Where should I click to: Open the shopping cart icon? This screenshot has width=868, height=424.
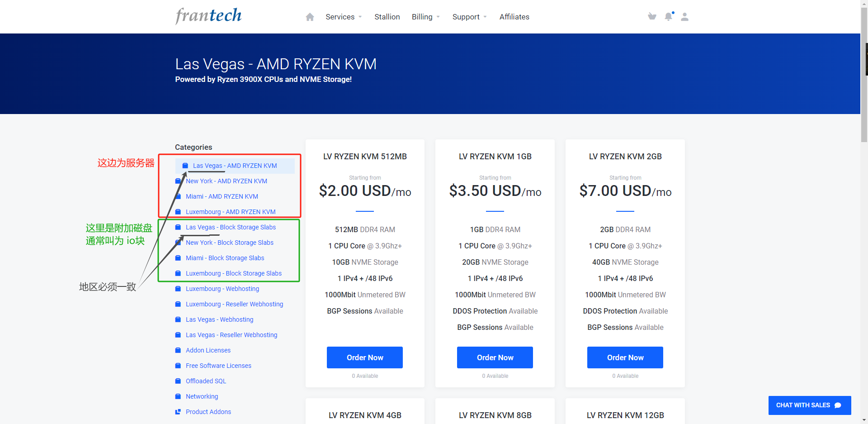coord(652,17)
